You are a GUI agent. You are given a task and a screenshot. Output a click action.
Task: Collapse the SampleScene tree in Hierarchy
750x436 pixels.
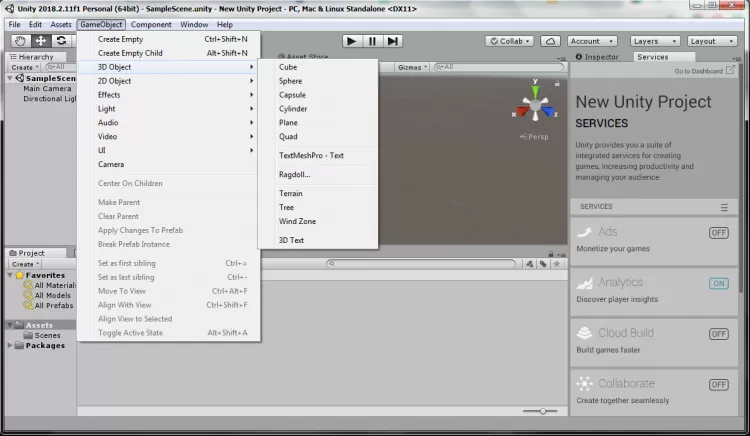[x=10, y=78]
